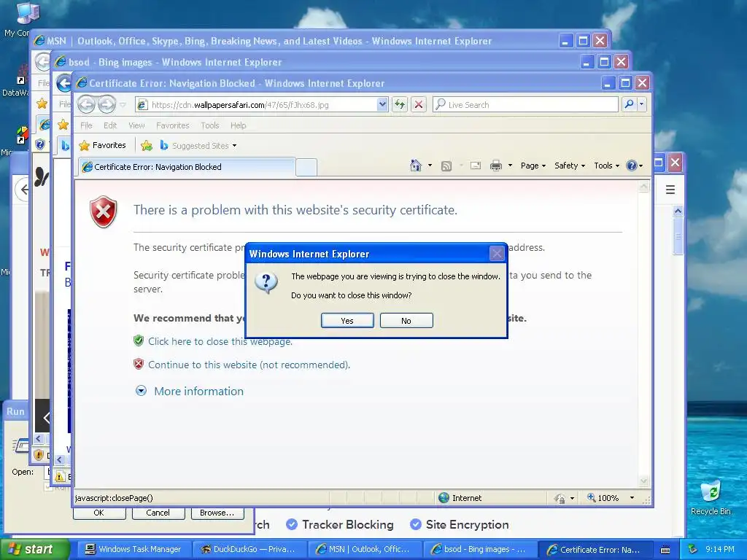747x560 pixels.
Task: Click the 100% zoom level button
Action: click(603, 497)
